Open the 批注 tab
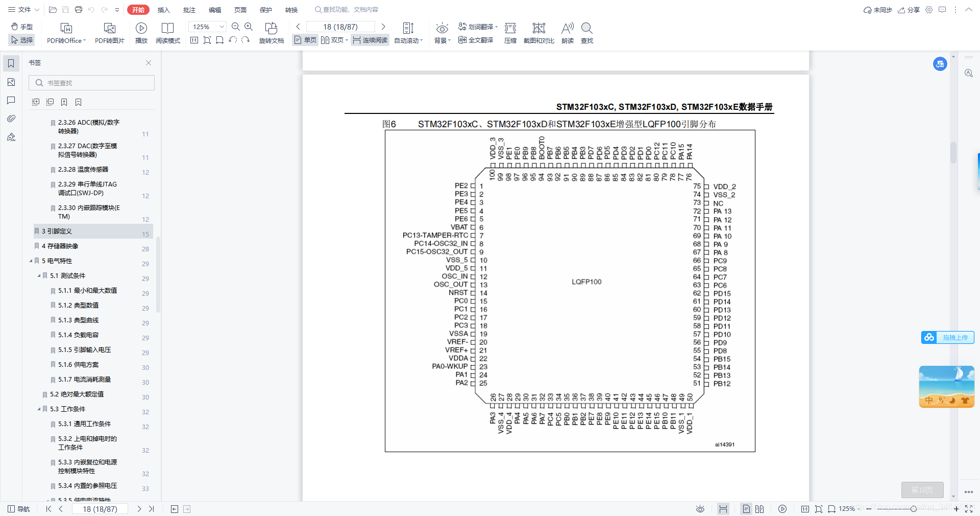 (189, 10)
